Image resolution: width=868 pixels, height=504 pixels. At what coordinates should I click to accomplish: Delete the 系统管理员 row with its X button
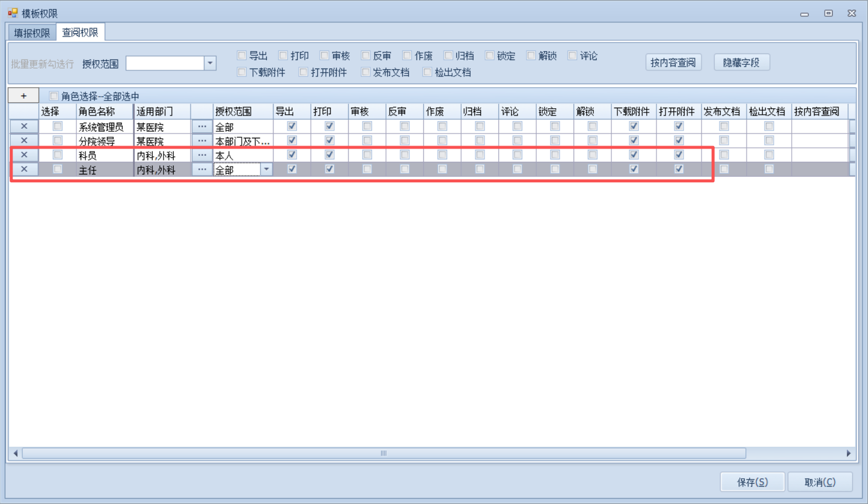[x=24, y=126]
